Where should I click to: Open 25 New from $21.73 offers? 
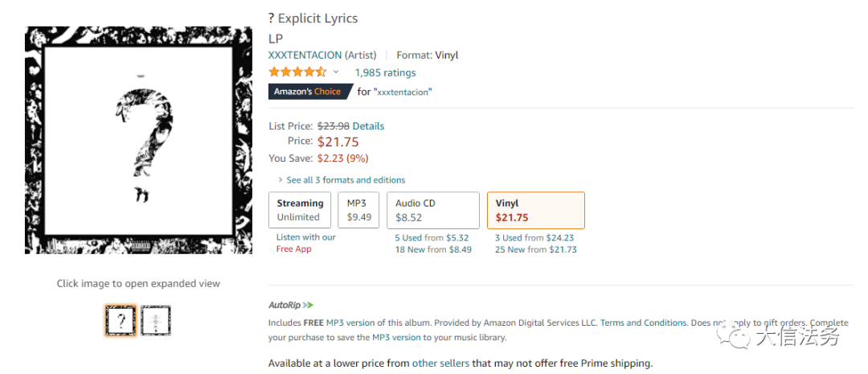coord(535,249)
